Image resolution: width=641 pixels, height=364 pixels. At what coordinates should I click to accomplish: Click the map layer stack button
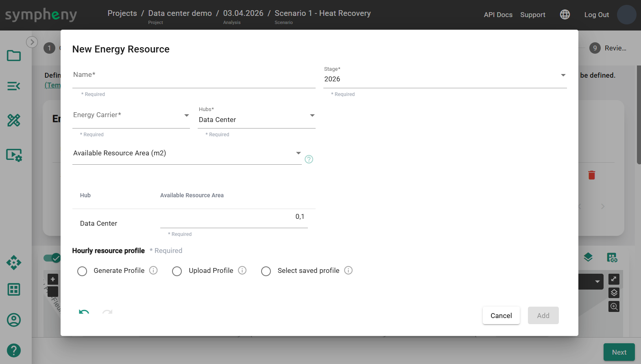(x=614, y=293)
